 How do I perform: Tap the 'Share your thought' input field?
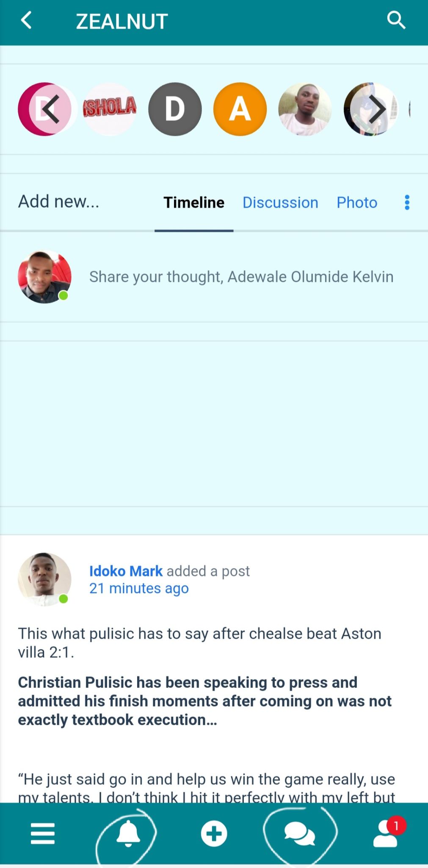pyautogui.click(x=241, y=277)
